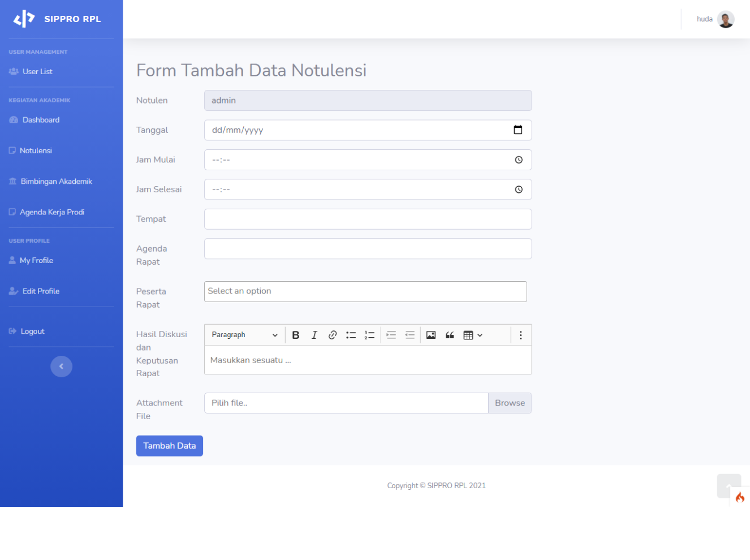Open the Jam Mulai clock picker
The image size is (750, 560).
[519, 160]
